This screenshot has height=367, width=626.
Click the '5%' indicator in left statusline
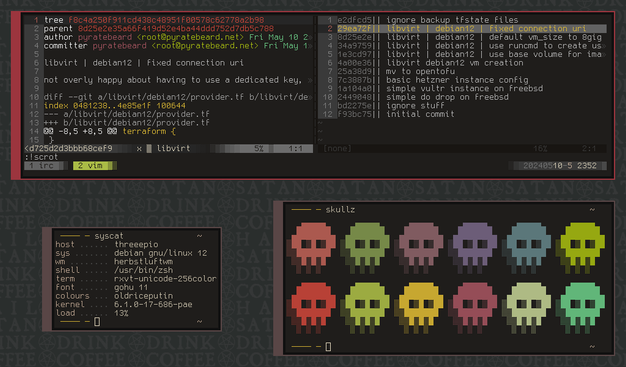259,149
